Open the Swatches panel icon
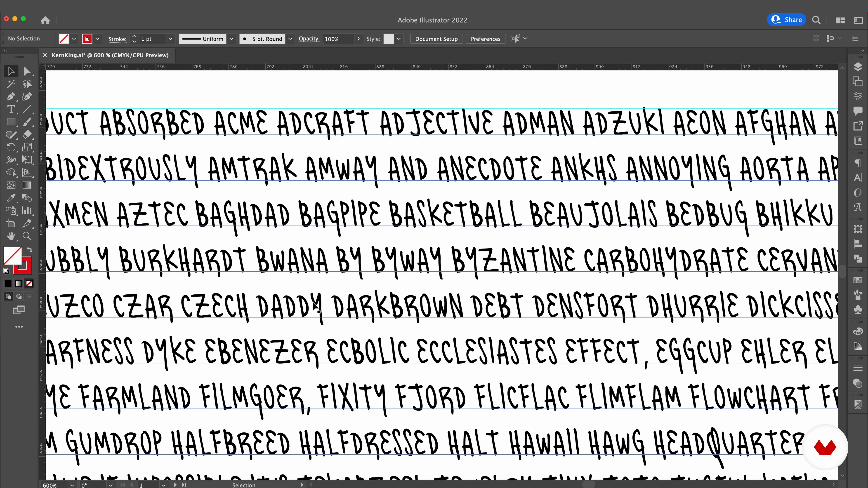The width and height of the screenshot is (868, 488). pos(858,280)
